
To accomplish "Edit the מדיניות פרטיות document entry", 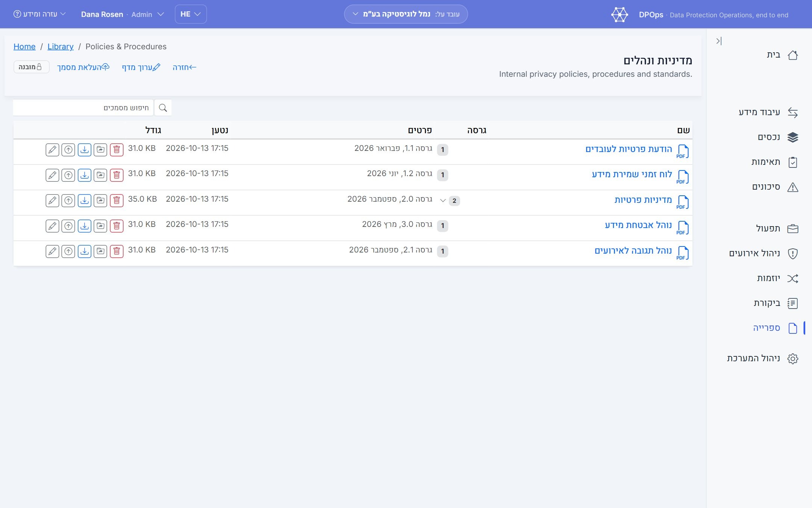I will 52,201.
